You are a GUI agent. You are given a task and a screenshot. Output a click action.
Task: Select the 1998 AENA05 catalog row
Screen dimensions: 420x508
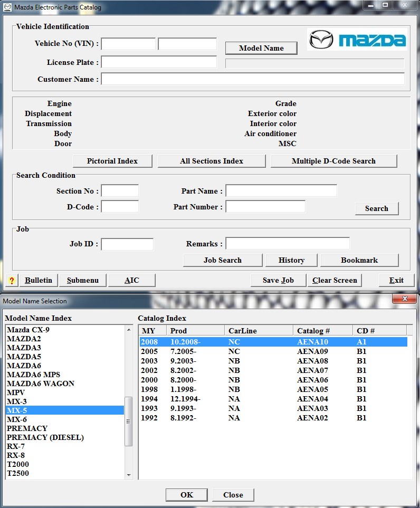(x=273, y=389)
